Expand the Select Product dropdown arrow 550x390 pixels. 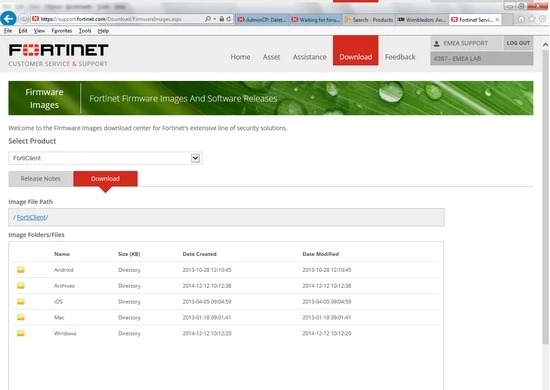195,158
